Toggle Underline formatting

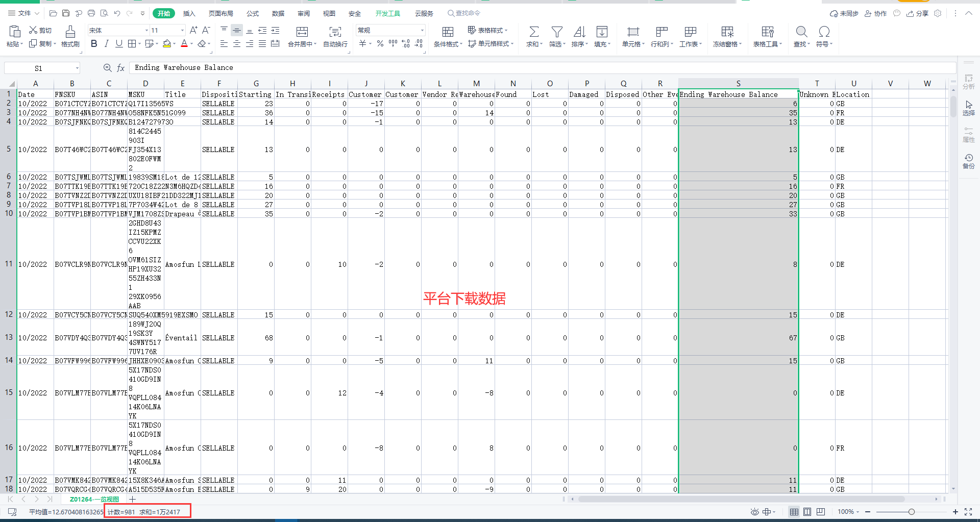pyautogui.click(x=119, y=44)
